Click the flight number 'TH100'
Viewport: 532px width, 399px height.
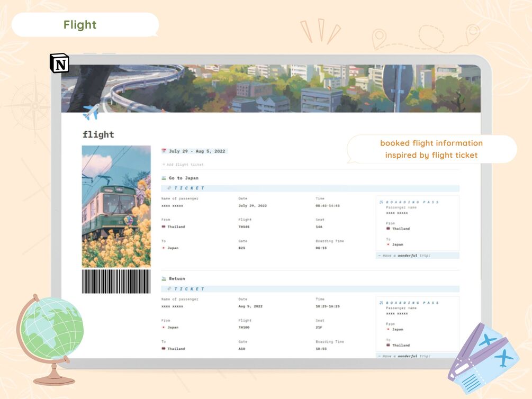click(x=244, y=328)
